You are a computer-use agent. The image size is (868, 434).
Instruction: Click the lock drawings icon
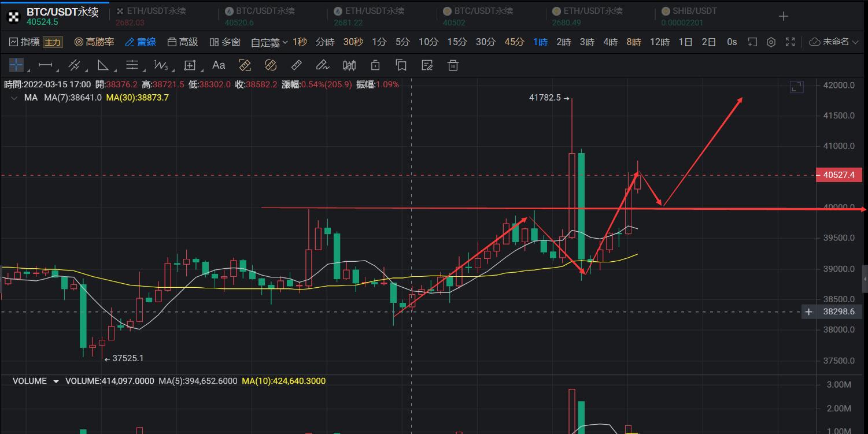375,65
